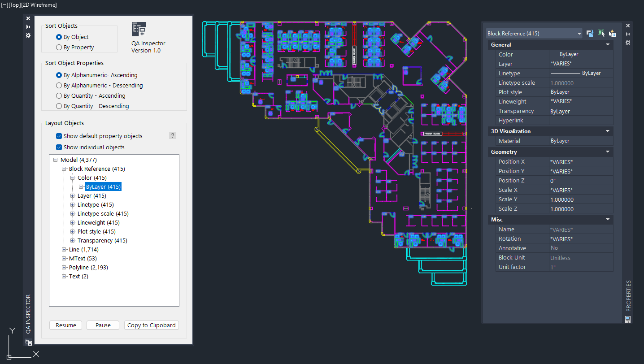Click the Layer value field showing *VARIES*
Viewport: 644px width, 364px height.
(x=581, y=64)
